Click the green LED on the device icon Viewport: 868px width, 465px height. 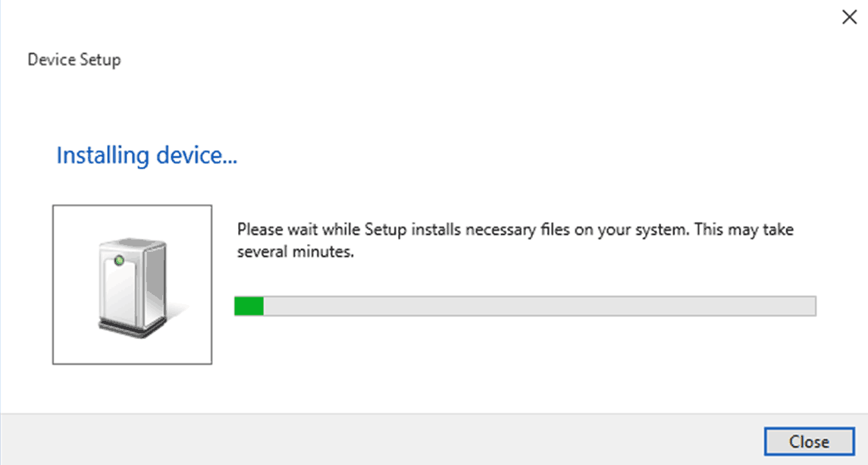pyautogui.click(x=119, y=260)
